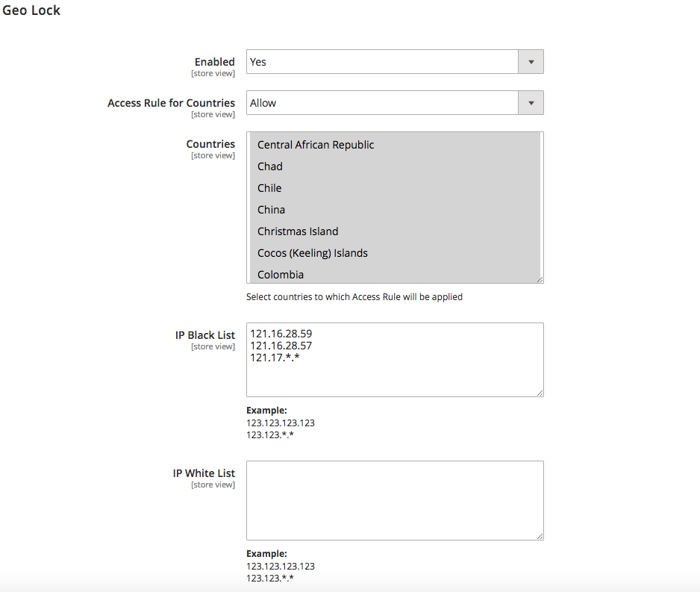
Task: Click the IP Black List resize handle
Action: 540,393
